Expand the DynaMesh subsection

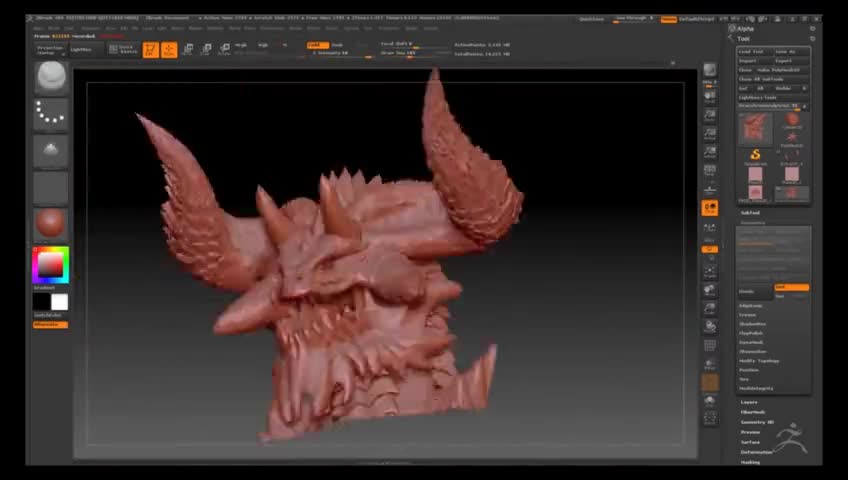pos(751,342)
